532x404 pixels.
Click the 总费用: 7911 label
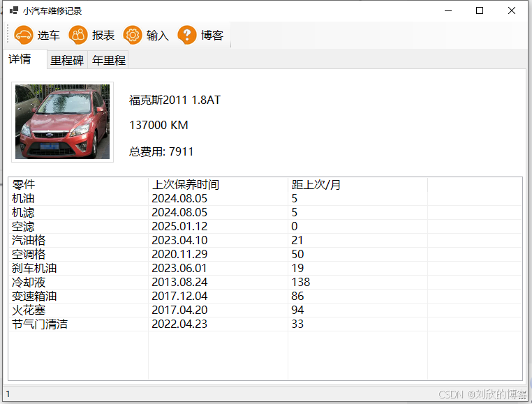pos(161,151)
